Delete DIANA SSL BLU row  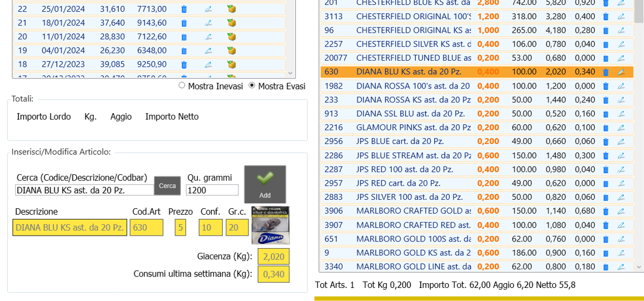pyautogui.click(x=605, y=114)
